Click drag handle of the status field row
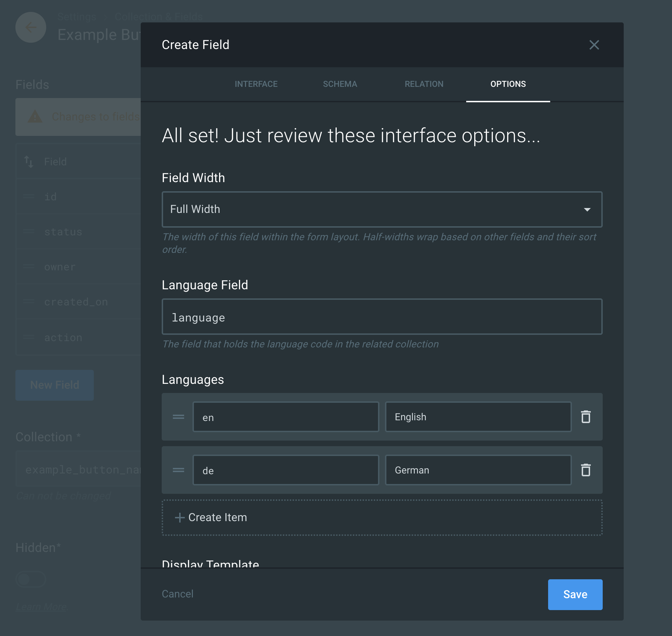The height and width of the screenshot is (636, 672). pyautogui.click(x=29, y=231)
